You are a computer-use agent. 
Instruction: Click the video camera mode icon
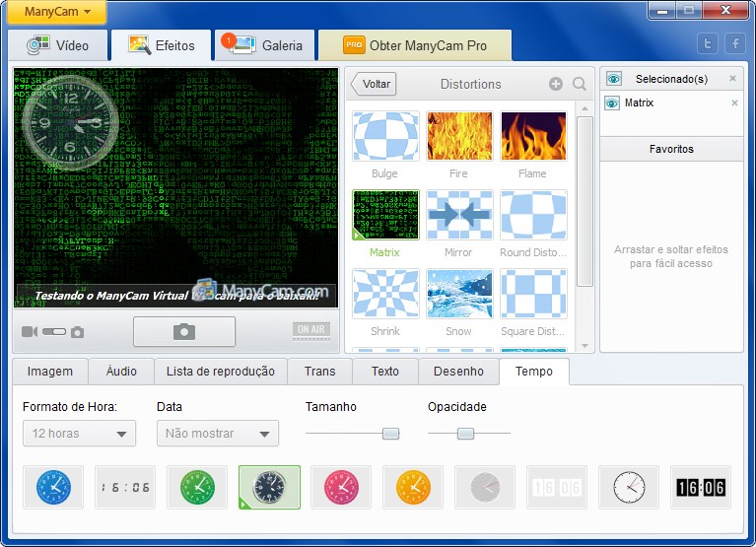click(x=30, y=331)
